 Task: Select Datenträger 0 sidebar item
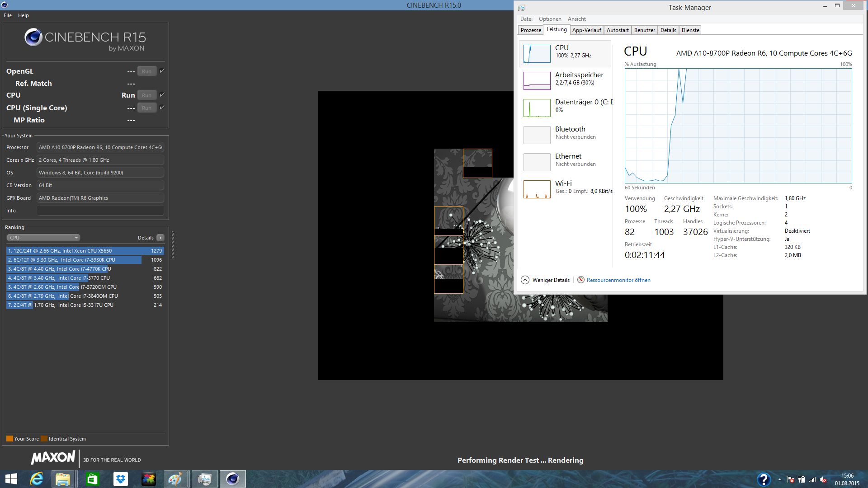pos(566,108)
